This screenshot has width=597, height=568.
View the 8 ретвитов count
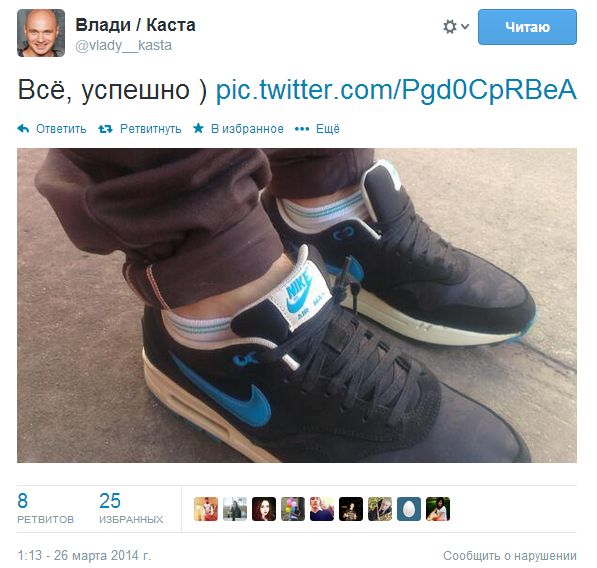tap(45, 508)
